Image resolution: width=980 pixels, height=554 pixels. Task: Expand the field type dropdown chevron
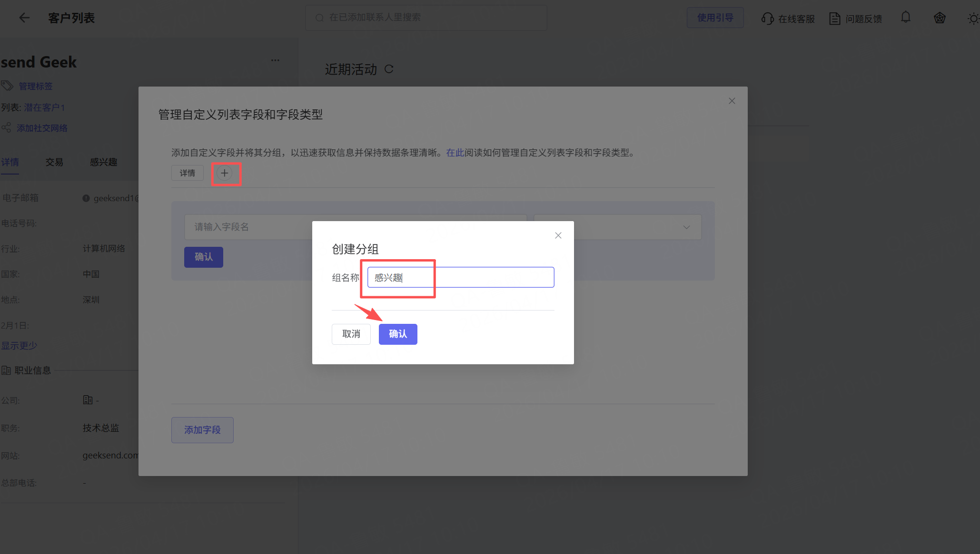click(686, 227)
